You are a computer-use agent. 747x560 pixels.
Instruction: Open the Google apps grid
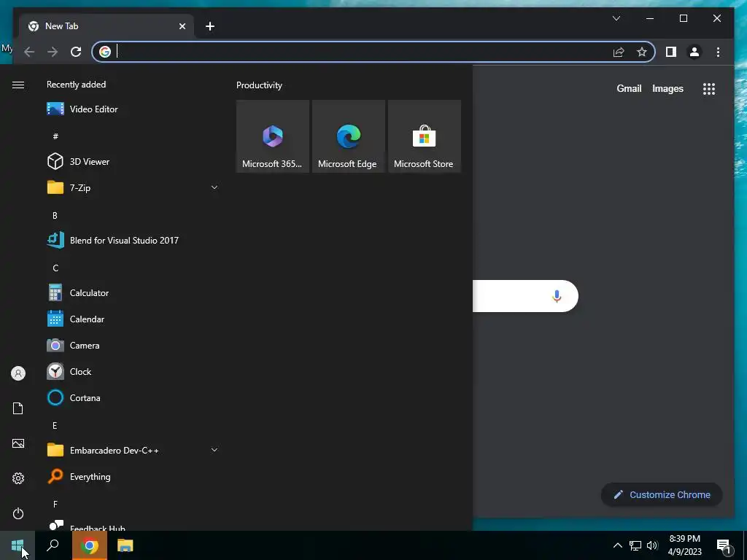click(x=709, y=88)
